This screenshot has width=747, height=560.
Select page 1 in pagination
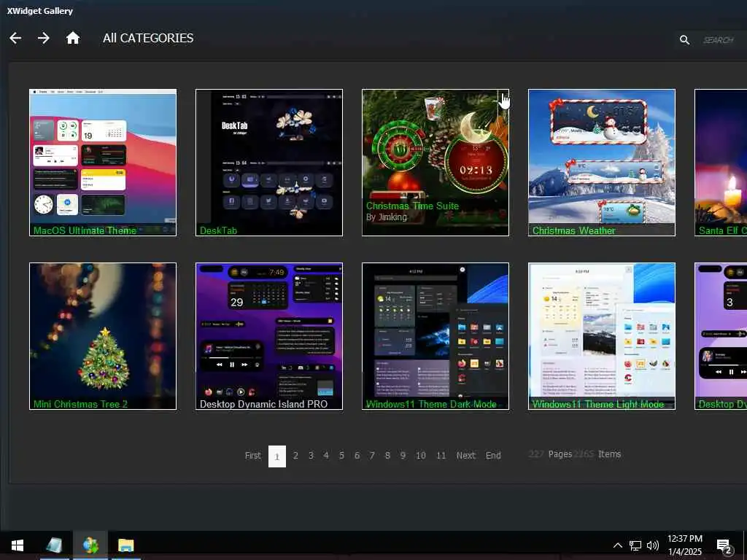pyautogui.click(x=277, y=456)
